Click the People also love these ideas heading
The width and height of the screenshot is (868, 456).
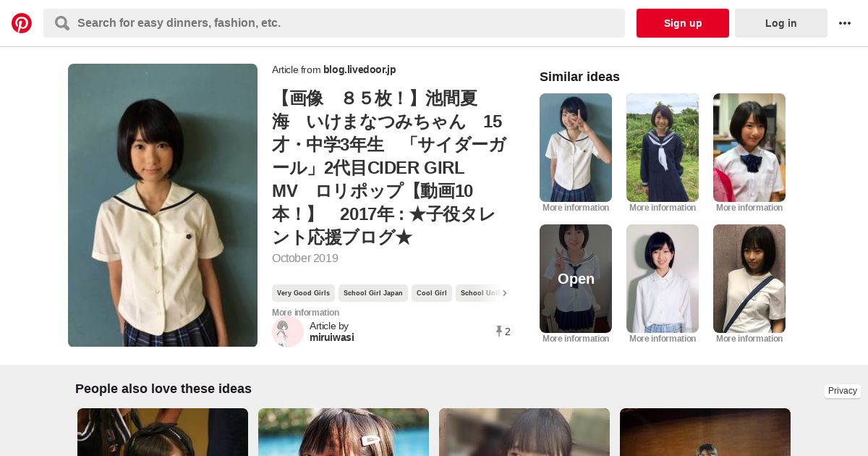click(163, 389)
